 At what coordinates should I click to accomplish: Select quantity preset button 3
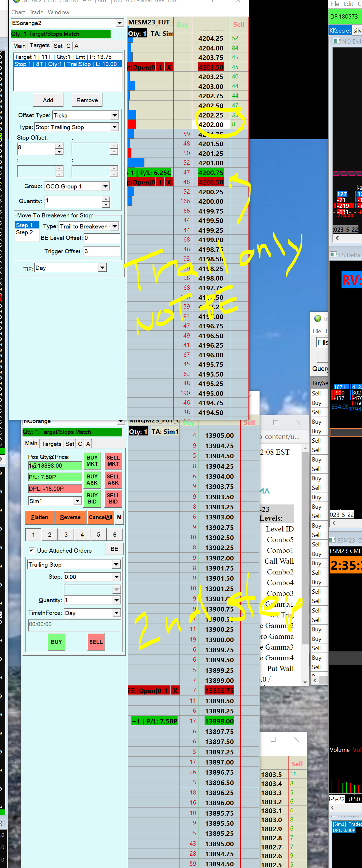[66, 534]
